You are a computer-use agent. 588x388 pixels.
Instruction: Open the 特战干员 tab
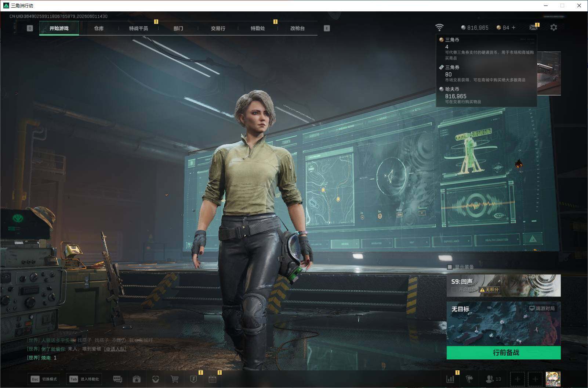click(138, 28)
